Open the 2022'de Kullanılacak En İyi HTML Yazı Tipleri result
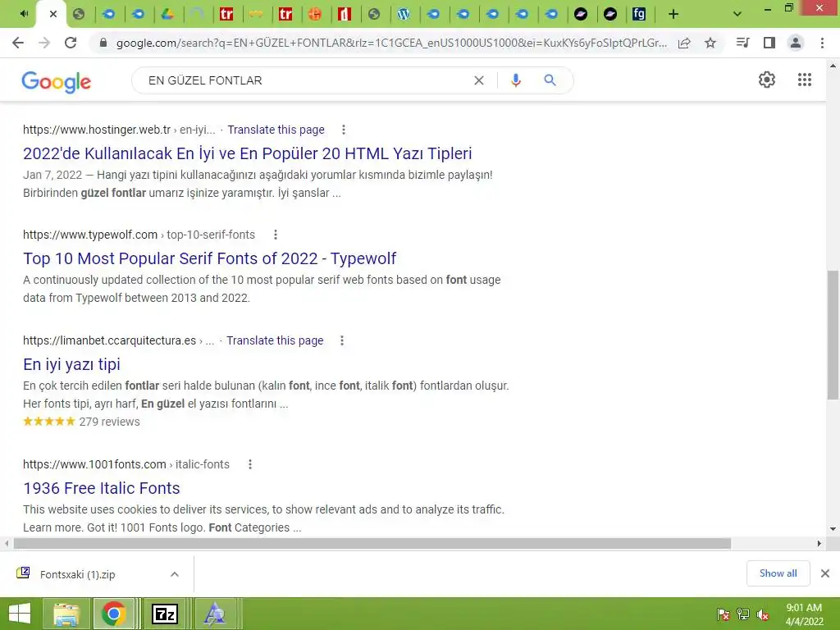This screenshot has height=630, width=840. pos(248,153)
